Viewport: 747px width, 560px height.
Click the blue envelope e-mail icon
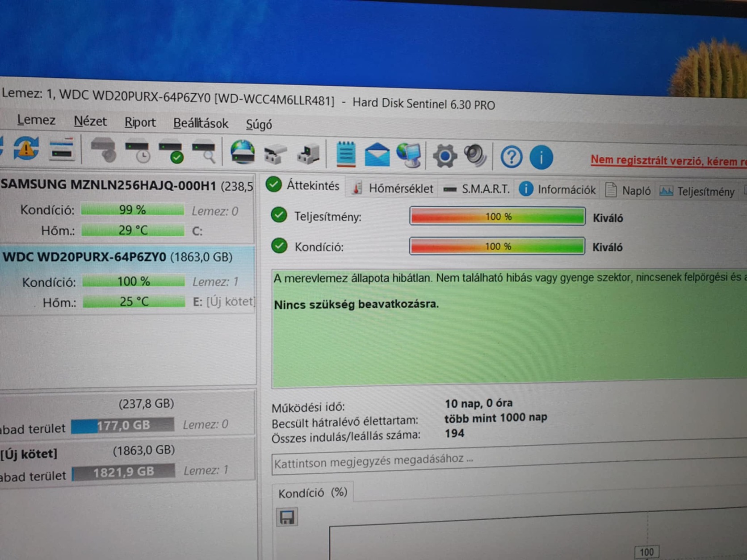click(x=377, y=155)
